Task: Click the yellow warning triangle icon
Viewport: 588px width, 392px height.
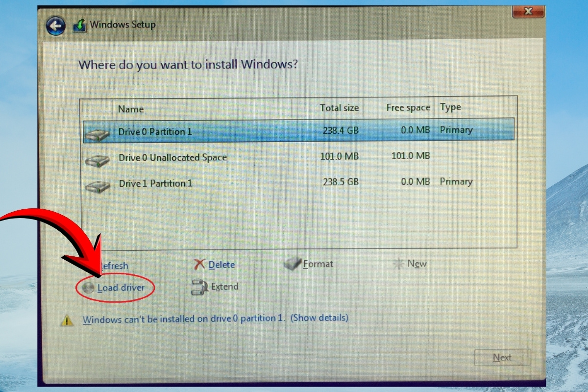Action: 67,320
